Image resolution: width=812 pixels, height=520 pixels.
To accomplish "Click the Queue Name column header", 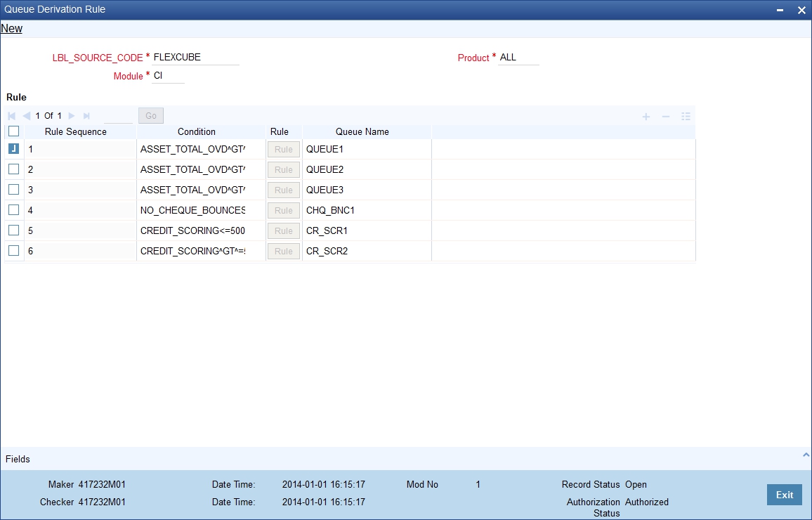I will 362,131.
